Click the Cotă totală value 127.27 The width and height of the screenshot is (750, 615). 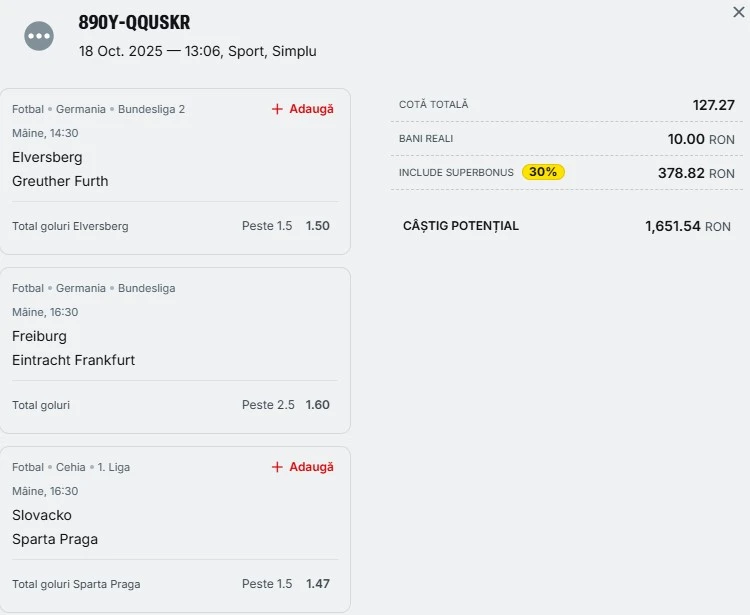pos(713,105)
